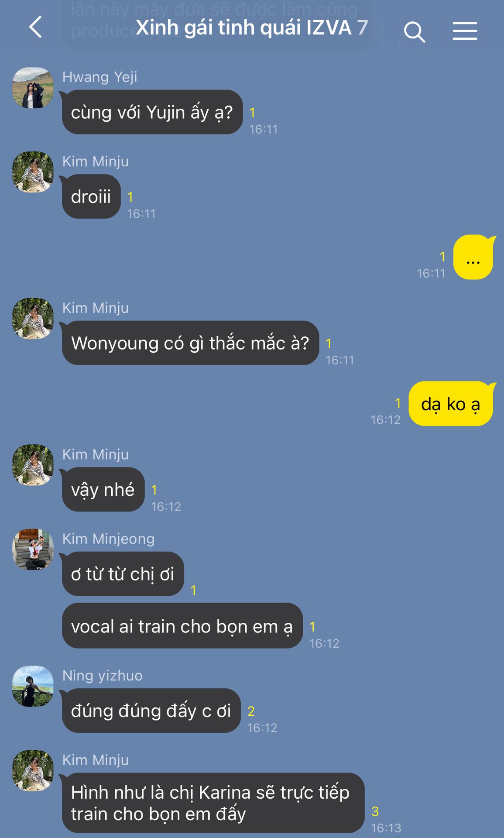This screenshot has width=504, height=838.
Task: Tap Ning yizhuo's profile avatar
Action: point(33,686)
